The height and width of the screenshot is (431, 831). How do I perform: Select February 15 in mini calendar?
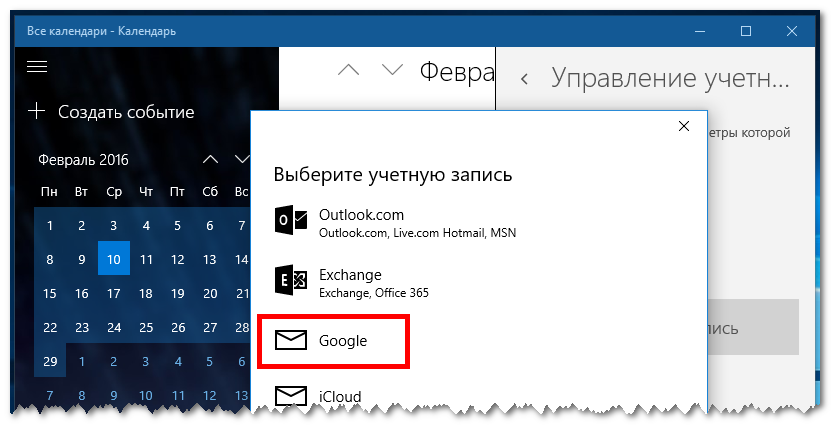[50, 293]
